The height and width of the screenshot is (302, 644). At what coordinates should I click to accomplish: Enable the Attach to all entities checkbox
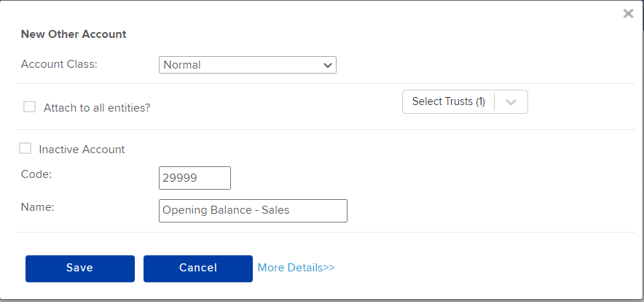(x=29, y=107)
